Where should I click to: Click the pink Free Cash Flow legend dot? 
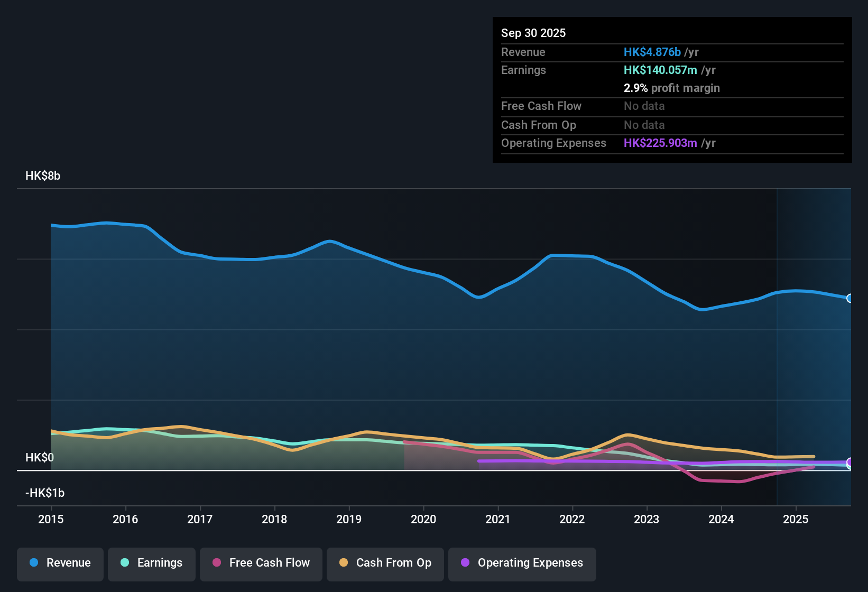pyautogui.click(x=216, y=563)
